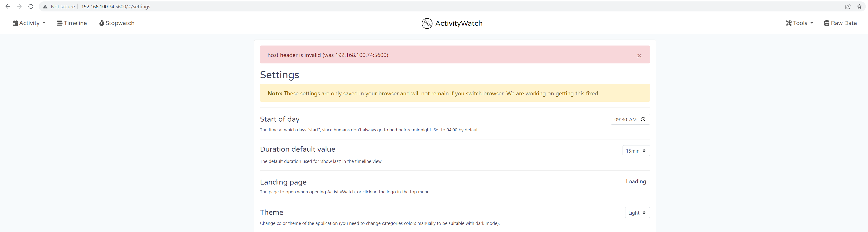Open the Tools dropdown menu
The image size is (868, 232).
800,23
